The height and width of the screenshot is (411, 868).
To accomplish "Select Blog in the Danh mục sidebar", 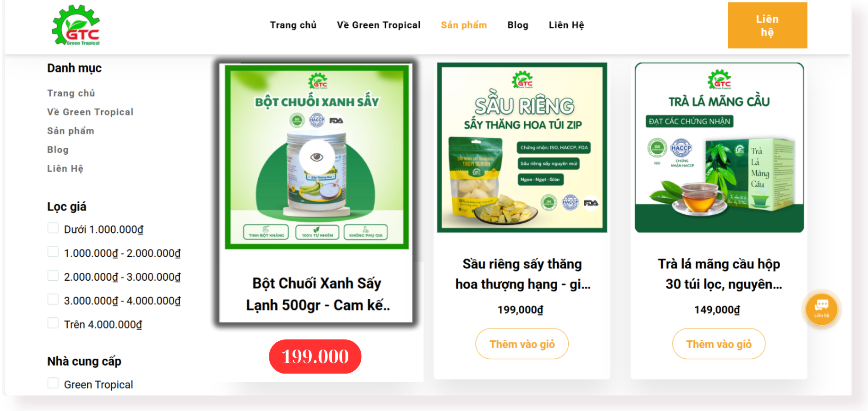I will click(x=58, y=150).
